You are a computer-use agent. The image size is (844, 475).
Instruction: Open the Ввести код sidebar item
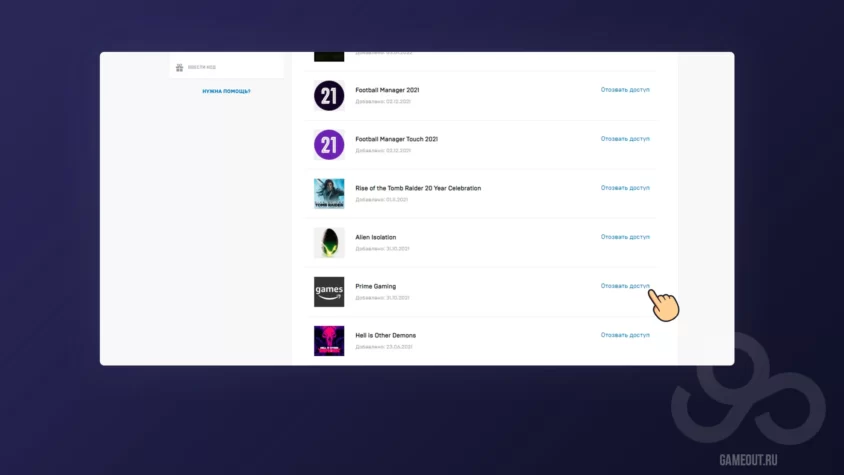[x=226, y=67]
